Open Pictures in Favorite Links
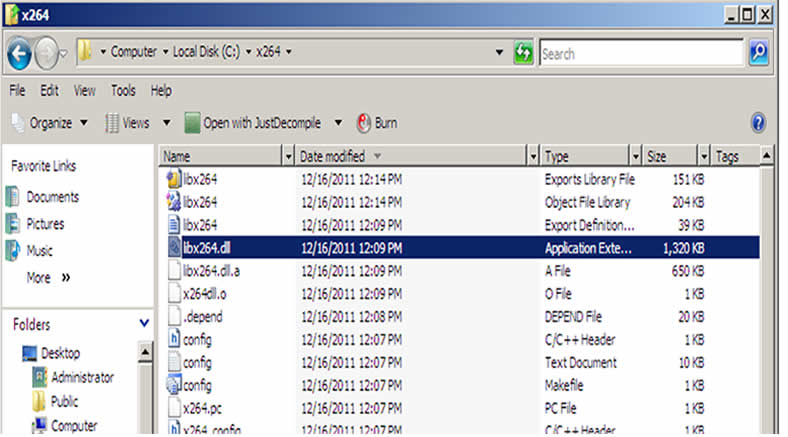This screenshot has width=788, height=437. coord(35,224)
